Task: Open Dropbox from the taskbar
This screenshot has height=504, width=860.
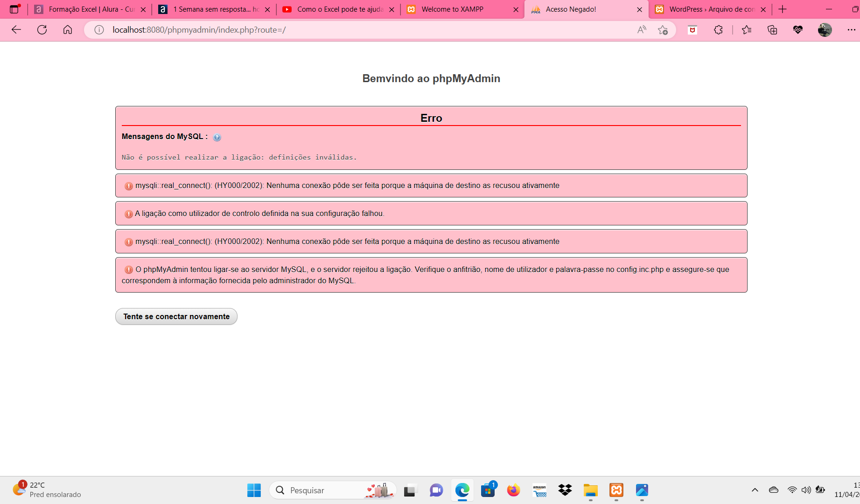Action: (565, 490)
